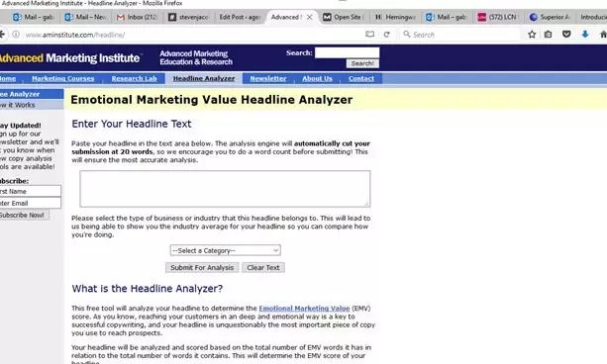This screenshot has height=364, width=607.
Task: Switch to the Open Site tab
Action: click(344, 17)
